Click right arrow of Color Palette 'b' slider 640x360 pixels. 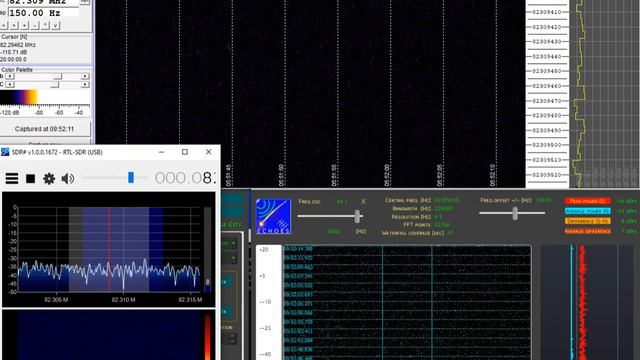(x=85, y=76)
